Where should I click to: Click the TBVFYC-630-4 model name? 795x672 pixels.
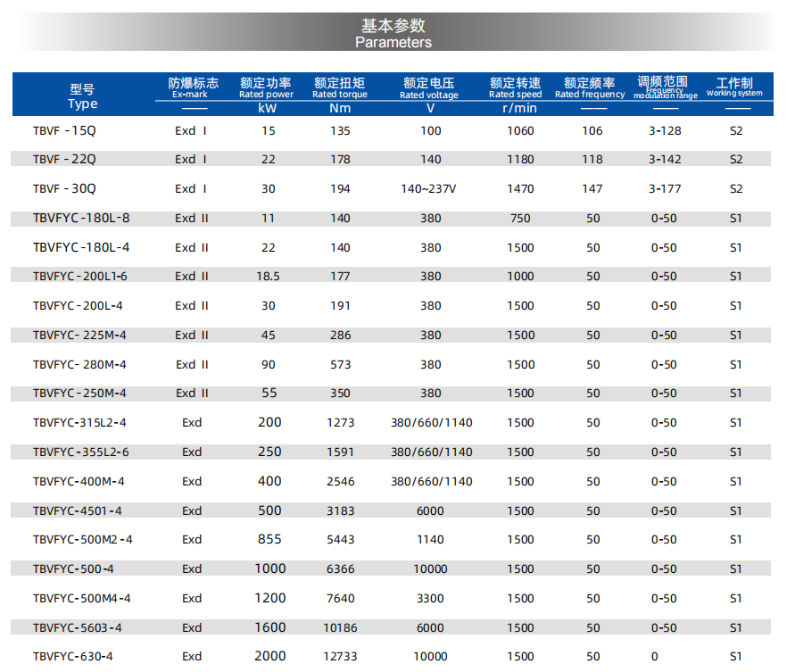coord(72,657)
